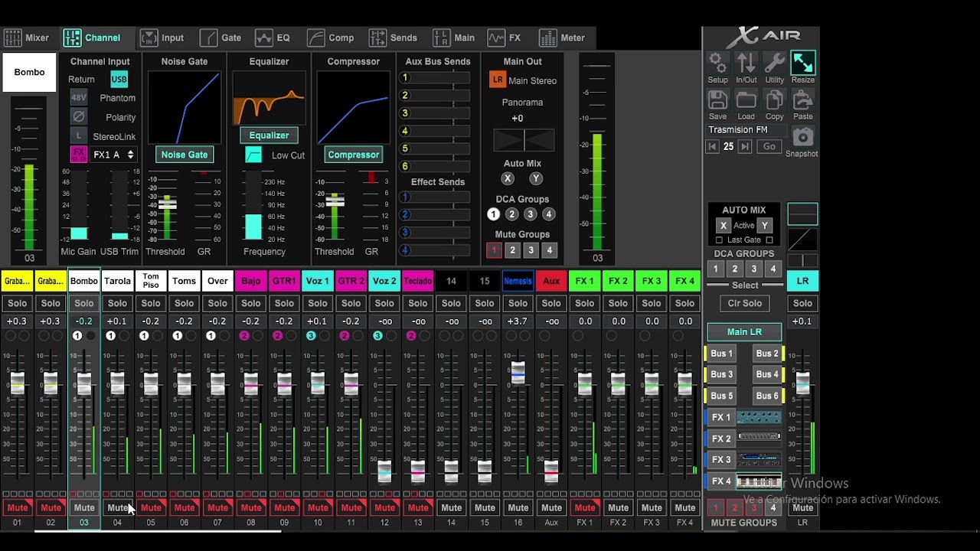Select the Main LR button
The image size is (980, 551).
[x=744, y=332]
